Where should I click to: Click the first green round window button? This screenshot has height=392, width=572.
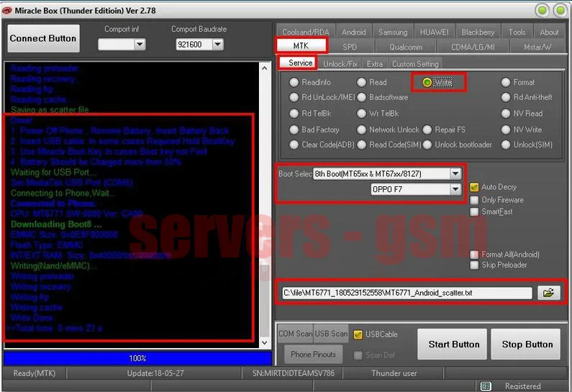click(x=542, y=11)
